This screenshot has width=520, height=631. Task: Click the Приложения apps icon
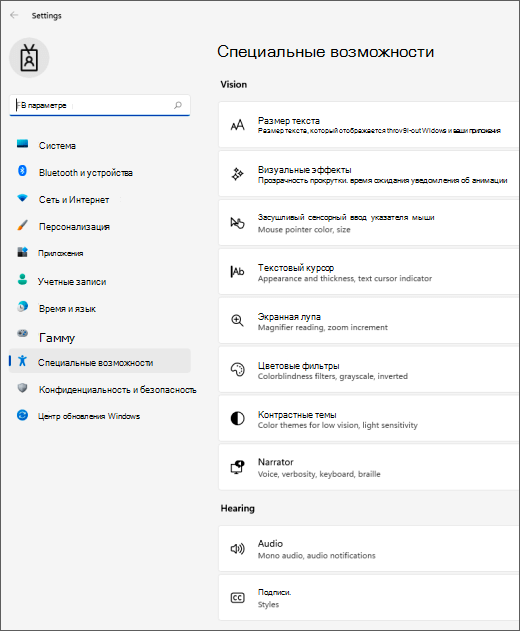point(23,252)
